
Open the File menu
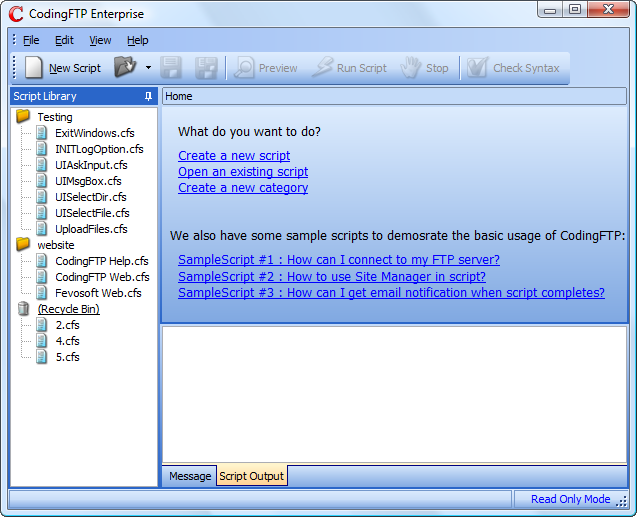[x=31, y=40]
